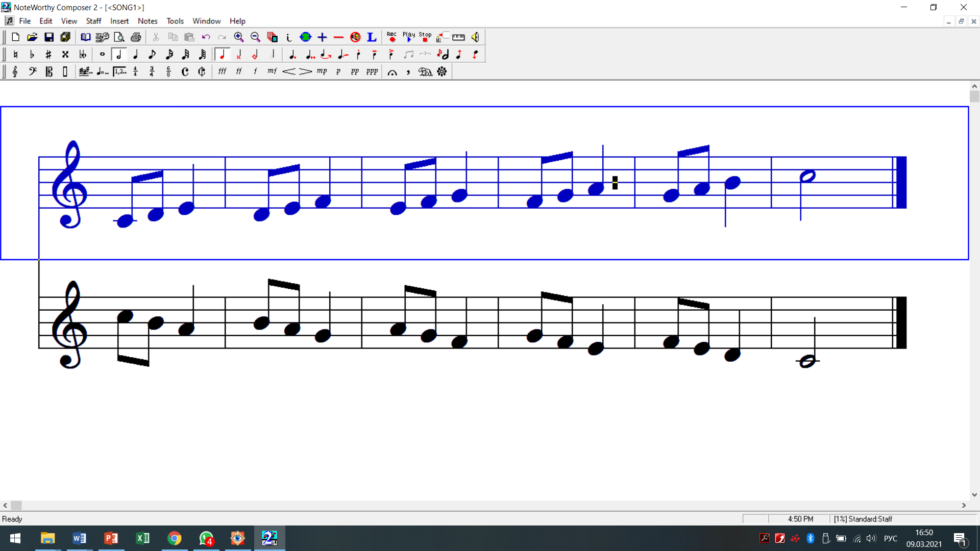Open Chrome from the taskbar

pos(175,538)
